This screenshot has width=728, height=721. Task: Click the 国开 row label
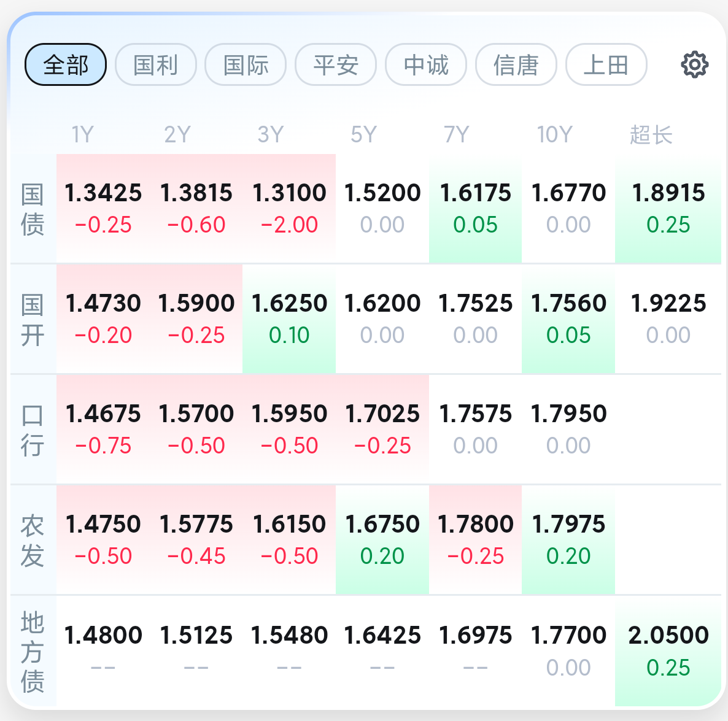pyautogui.click(x=33, y=320)
